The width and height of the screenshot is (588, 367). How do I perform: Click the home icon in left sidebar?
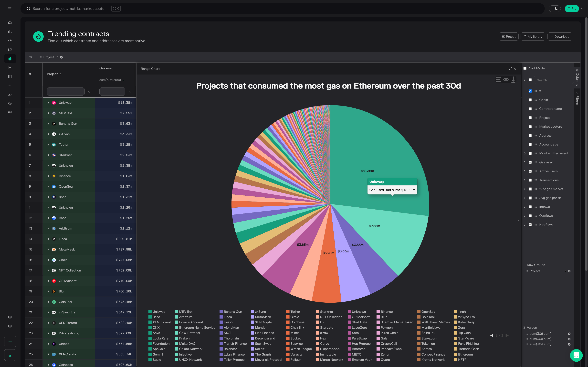[10, 23]
